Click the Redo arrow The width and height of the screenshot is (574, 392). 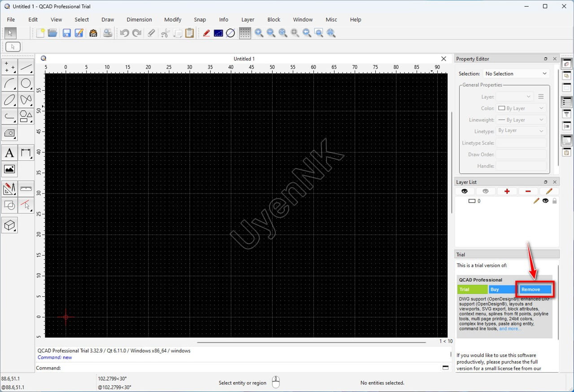coord(137,33)
